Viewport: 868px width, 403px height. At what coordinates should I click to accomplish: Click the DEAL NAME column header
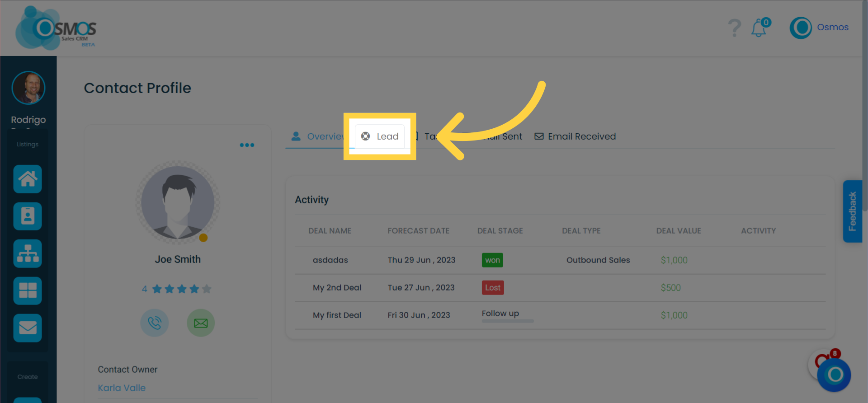[x=330, y=230]
